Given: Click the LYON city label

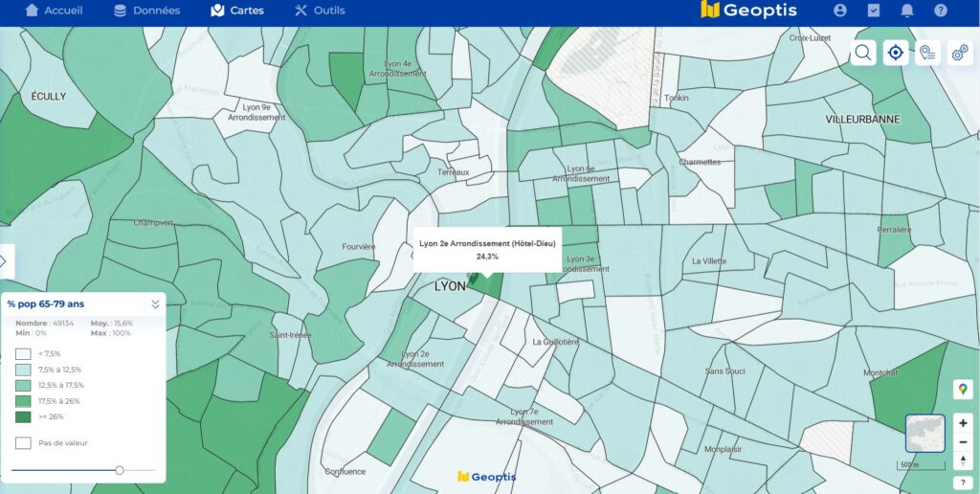Looking at the screenshot, I should tap(450, 286).
